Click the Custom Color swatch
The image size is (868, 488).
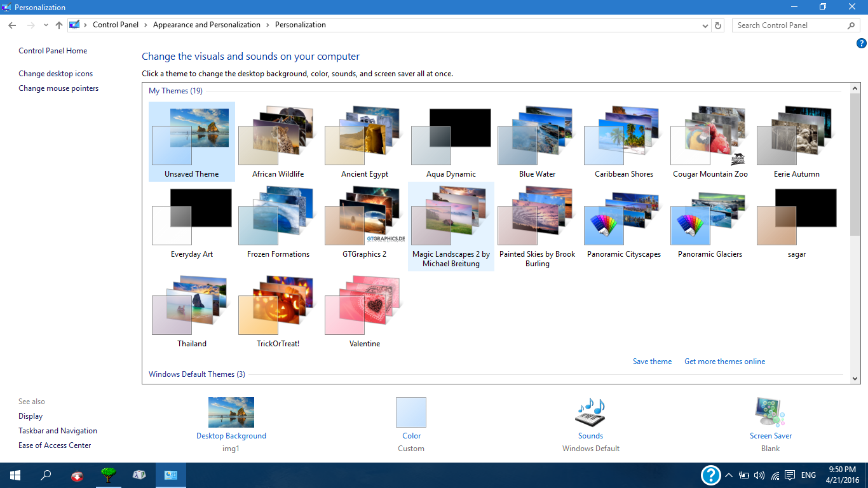point(410,412)
